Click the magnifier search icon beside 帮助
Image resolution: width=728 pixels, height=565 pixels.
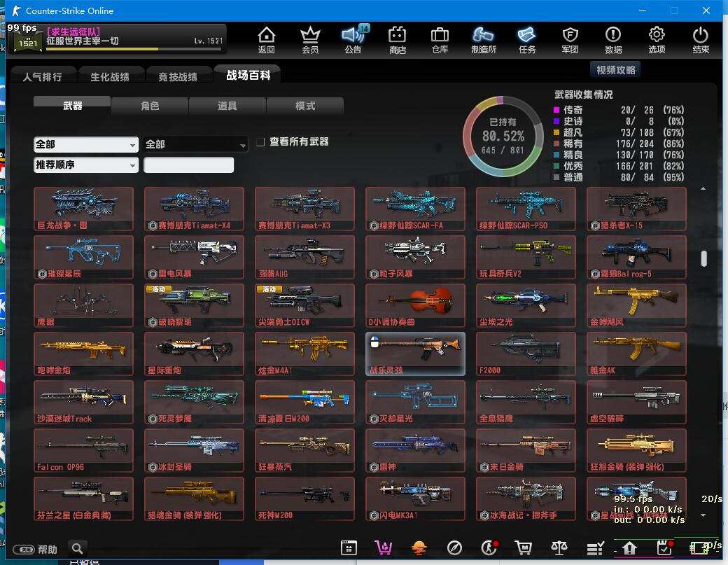(x=78, y=549)
